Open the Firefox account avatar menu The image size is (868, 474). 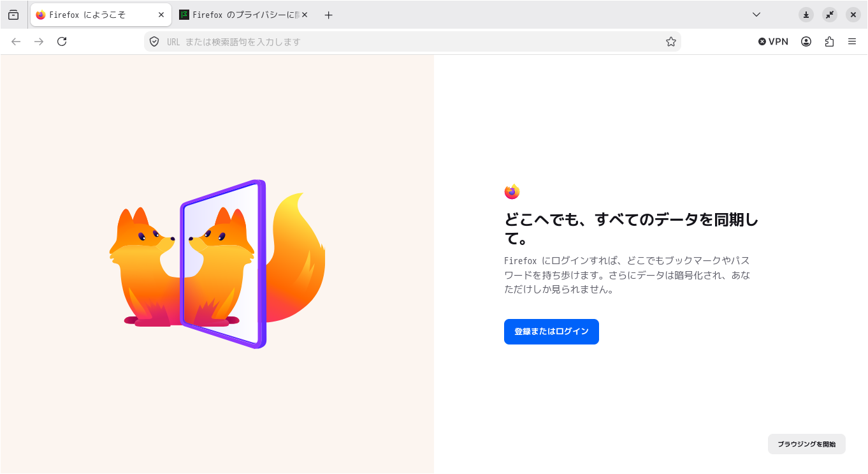pos(806,41)
